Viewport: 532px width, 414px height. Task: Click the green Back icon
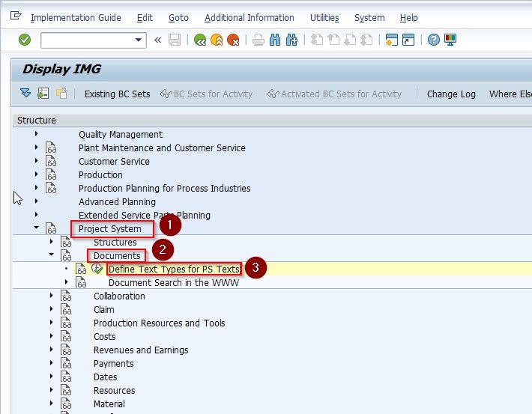[200, 40]
